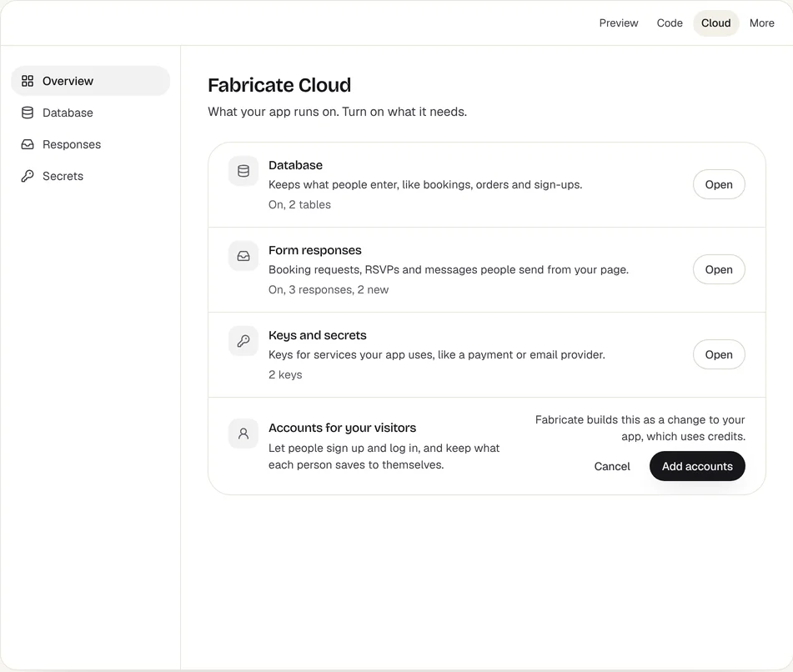This screenshot has height=672, width=793.
Task: Select the Cloud tab
Action: pos(715,23)
